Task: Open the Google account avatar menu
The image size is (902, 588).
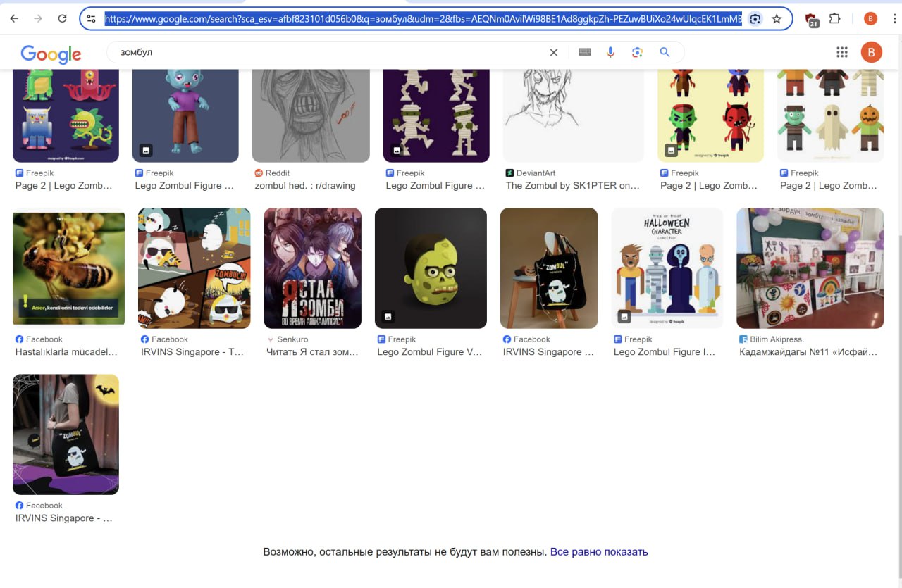Action: (871, 52)
